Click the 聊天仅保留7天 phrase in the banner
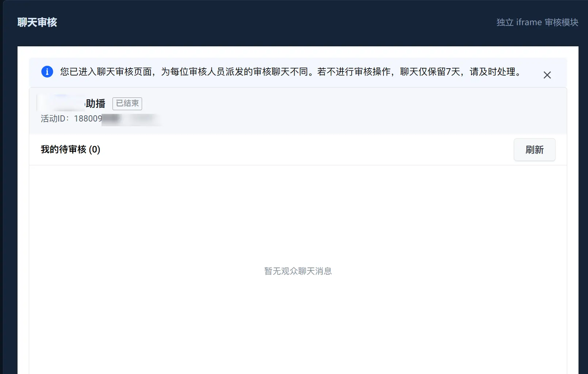Image resolution: width=588 pixels, height=374 pixels. click(430, 72)
